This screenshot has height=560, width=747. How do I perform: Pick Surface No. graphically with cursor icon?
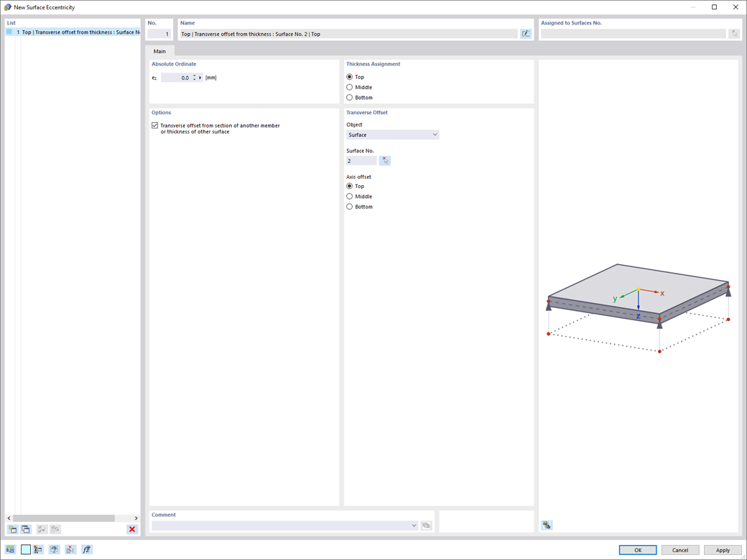385,161
